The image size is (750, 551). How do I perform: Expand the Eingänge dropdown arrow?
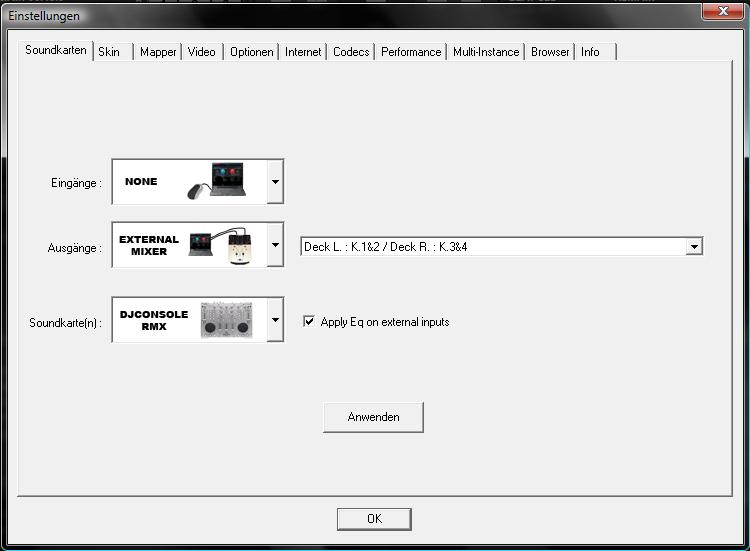click(x=275, y=182)
